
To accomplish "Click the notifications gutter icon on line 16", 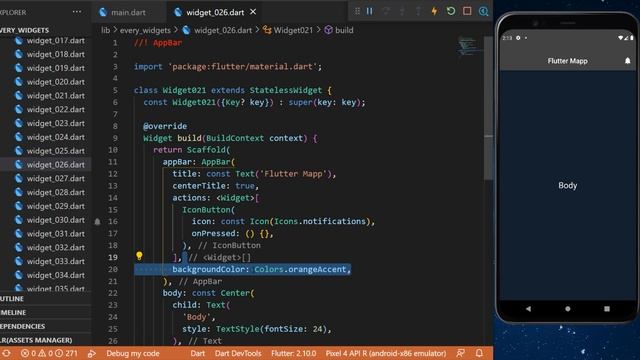I will point(97,222).
